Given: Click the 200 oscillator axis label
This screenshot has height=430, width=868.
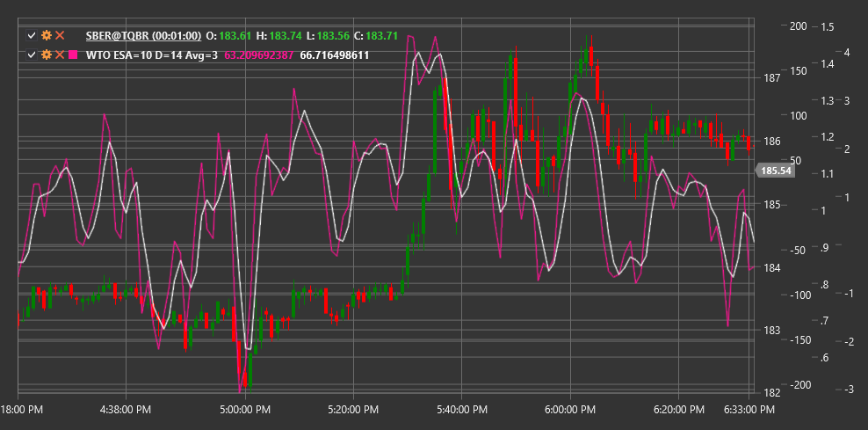Looking at the screenshot, I should (799, 26).
